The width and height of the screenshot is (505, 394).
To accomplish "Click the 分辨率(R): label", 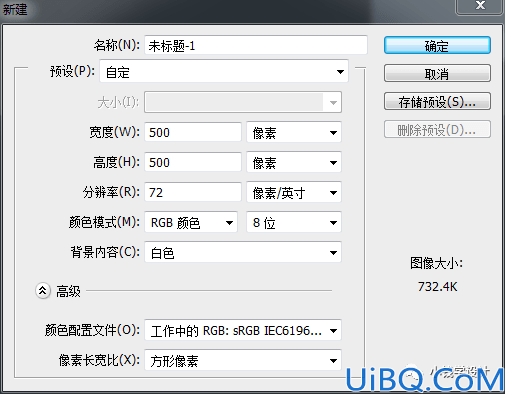I will [x=111, y=192].
